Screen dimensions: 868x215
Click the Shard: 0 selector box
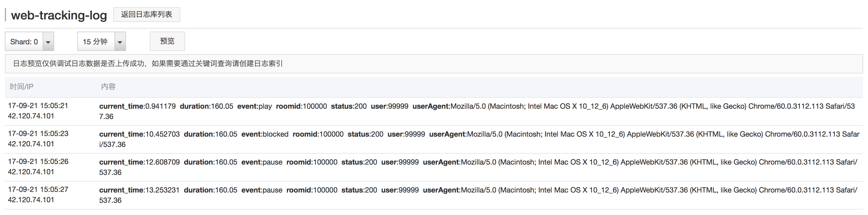pyautogui.click(x=24, y=42)
